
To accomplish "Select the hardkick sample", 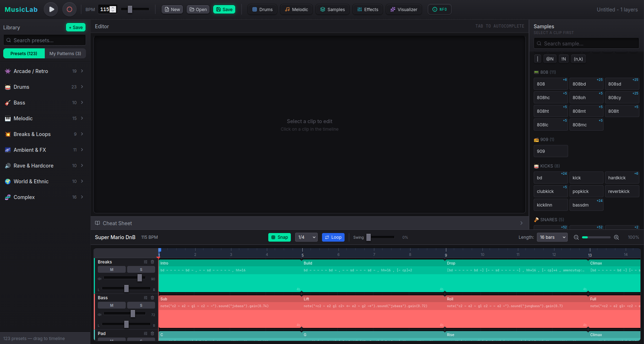I will 622,178.
